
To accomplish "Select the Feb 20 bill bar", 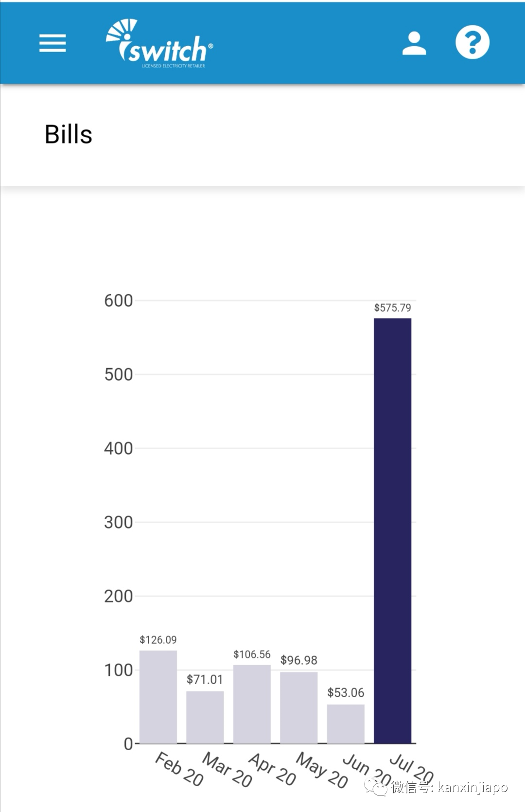I will (158, 697).
